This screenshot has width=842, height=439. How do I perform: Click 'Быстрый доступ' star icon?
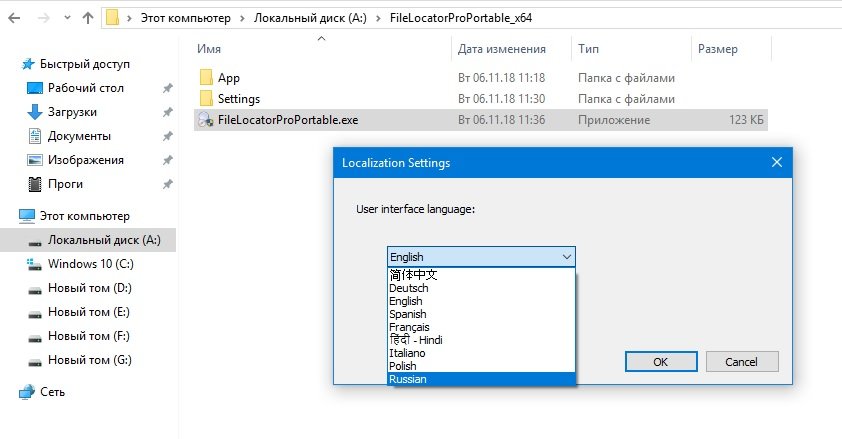[27, 64]
